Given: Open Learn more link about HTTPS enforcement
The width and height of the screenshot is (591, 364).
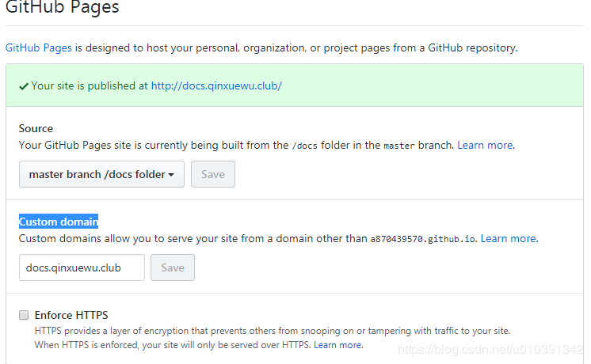Looking at the screenshot, I should point(338,345).
